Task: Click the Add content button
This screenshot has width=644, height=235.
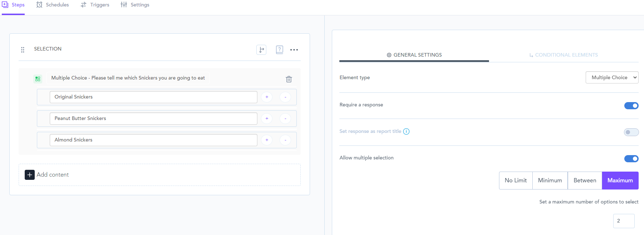Action: (47, 175)
